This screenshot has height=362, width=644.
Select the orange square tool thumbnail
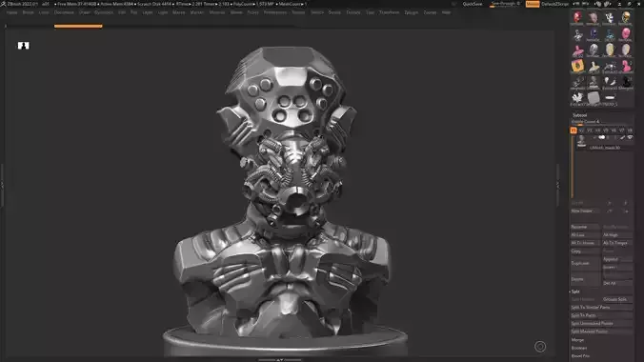[x=577, y=66]
